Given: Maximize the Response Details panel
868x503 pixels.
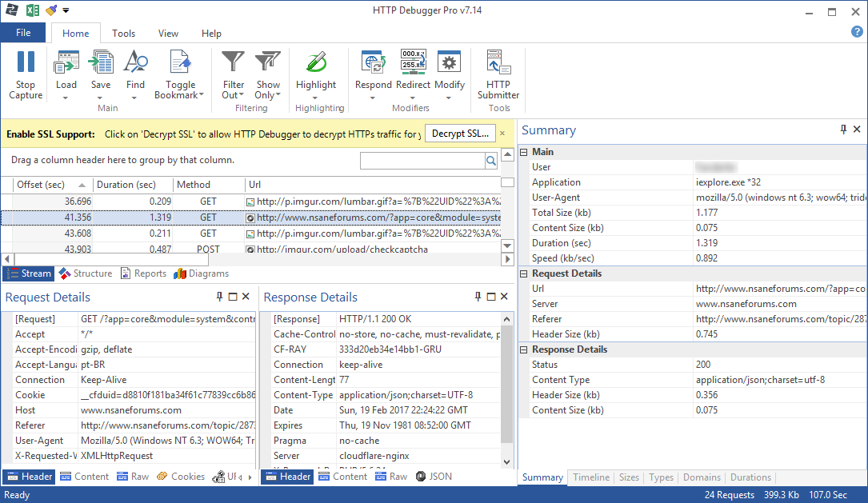Looking at the screenshot, I should tap(491, 297).
